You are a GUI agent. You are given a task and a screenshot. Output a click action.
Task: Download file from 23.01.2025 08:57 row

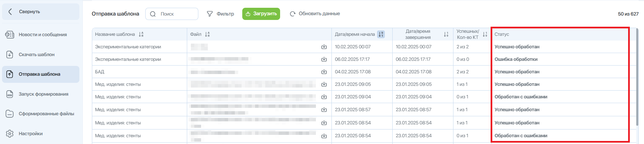(x=324, y=110)
